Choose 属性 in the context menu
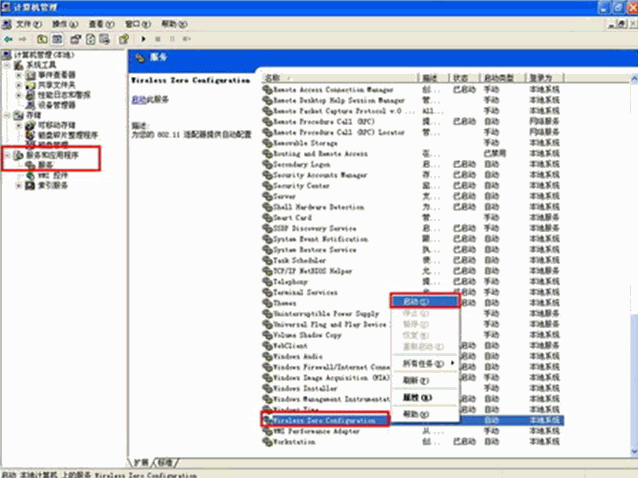 point(416,397)
